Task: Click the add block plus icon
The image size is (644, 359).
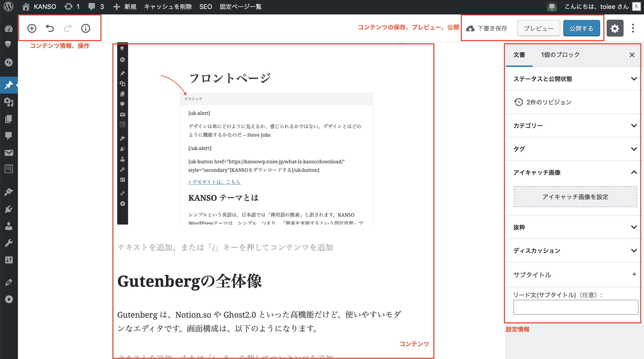Action: (32, 28)
